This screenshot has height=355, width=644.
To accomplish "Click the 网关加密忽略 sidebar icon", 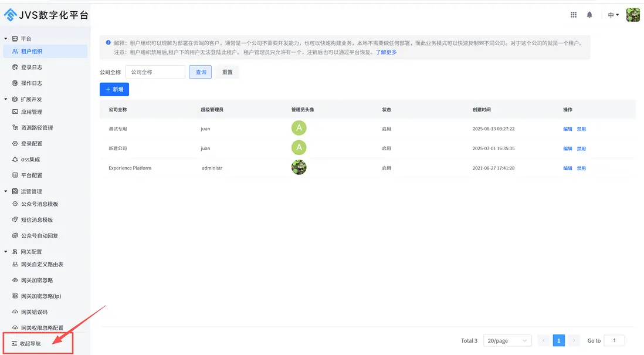I will [15, 280].
